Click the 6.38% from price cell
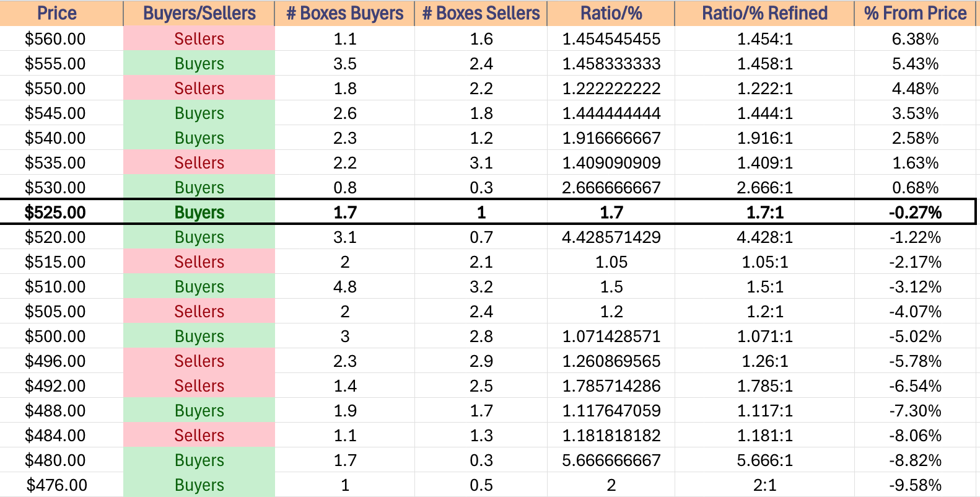 coord(915,38)
